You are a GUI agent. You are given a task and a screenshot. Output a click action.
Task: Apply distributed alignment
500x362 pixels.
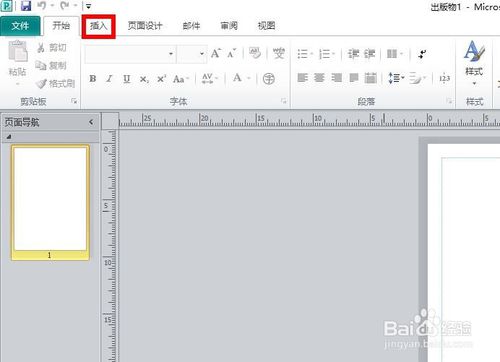click(370, 78)
